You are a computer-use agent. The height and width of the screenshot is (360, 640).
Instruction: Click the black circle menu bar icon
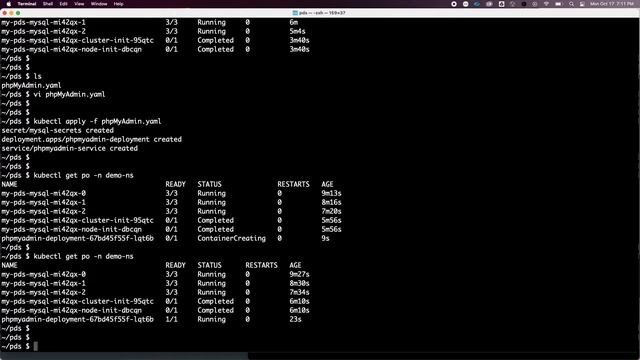click(524, 4)
